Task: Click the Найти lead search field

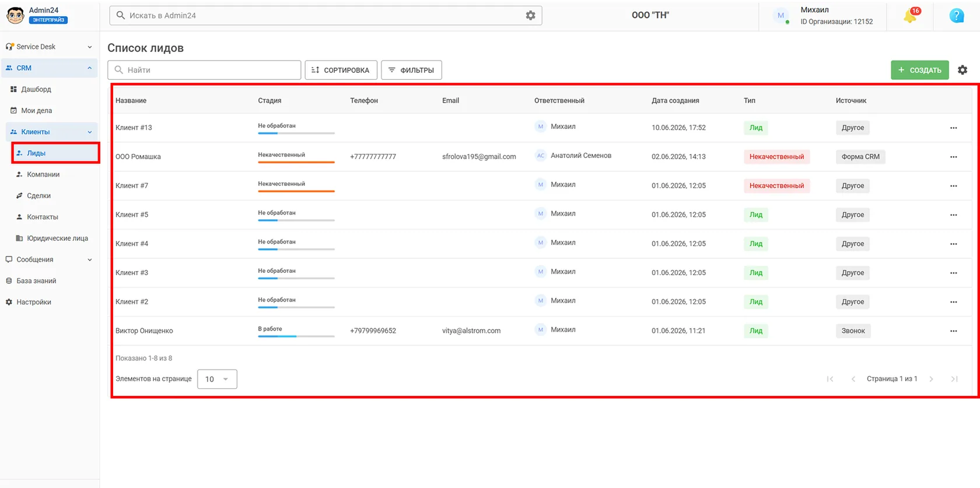Action: pyautogui.click(x=204, y=70)
